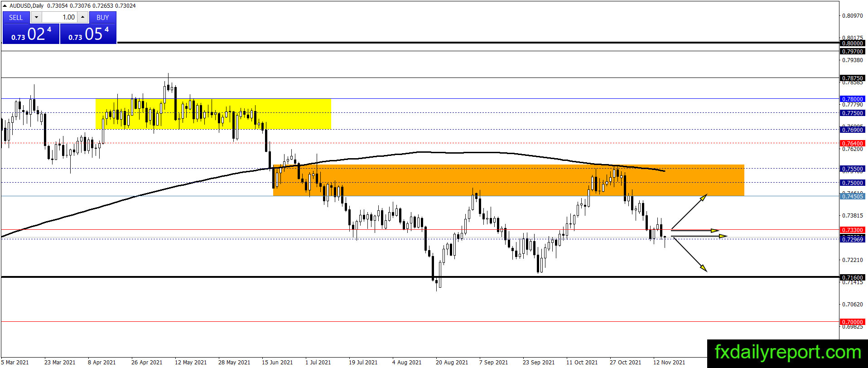Collapse the one-click trading panel arrow
Image resolution: width=868 pixels, height=368 pixels.
[x=5, y=6]
